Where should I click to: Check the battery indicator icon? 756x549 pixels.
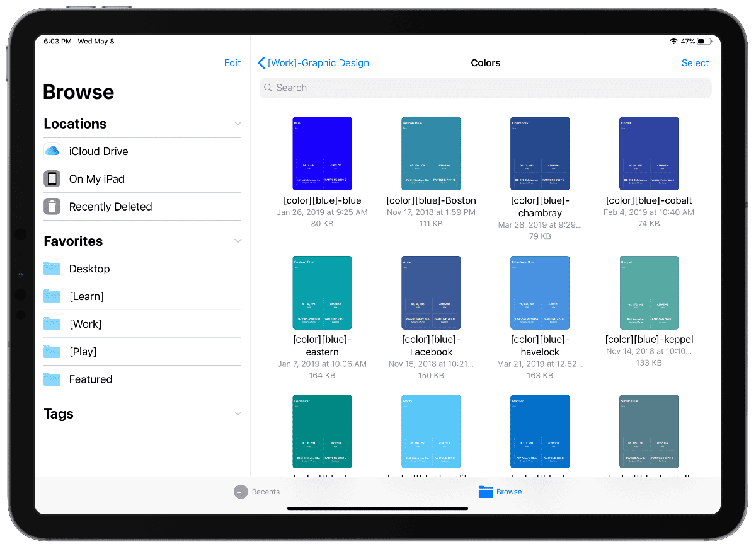coord(706,42)
